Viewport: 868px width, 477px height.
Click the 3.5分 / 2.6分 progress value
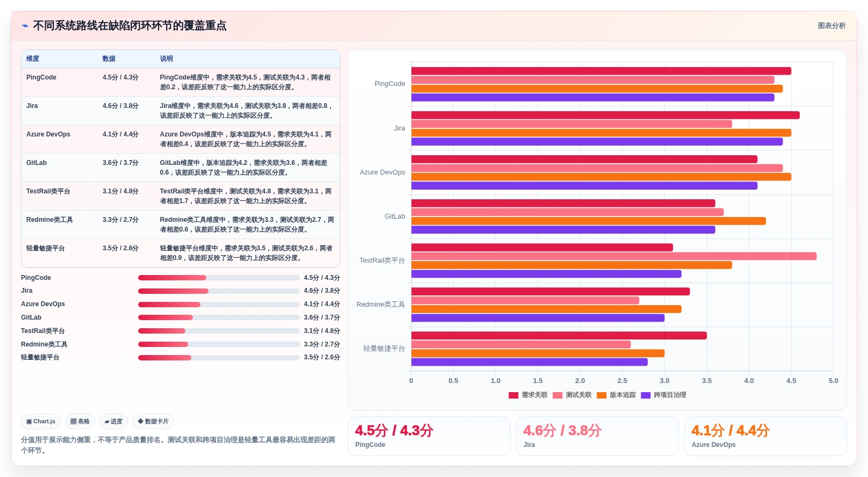(x=322, y=357)
